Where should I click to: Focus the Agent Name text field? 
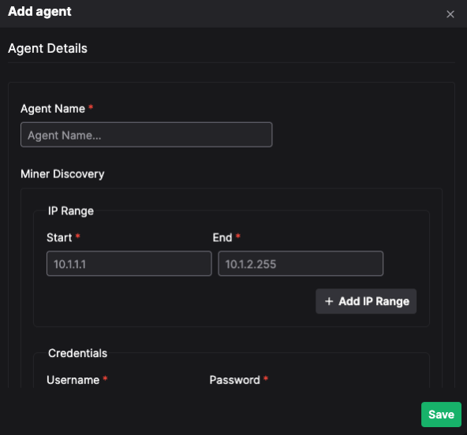coord(146,135)
